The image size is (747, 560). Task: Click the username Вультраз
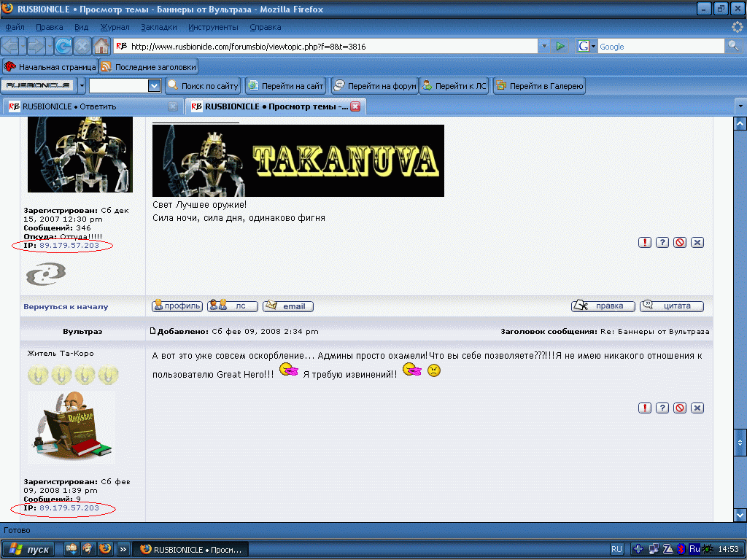pyautogui.click(x=82, y=332)
